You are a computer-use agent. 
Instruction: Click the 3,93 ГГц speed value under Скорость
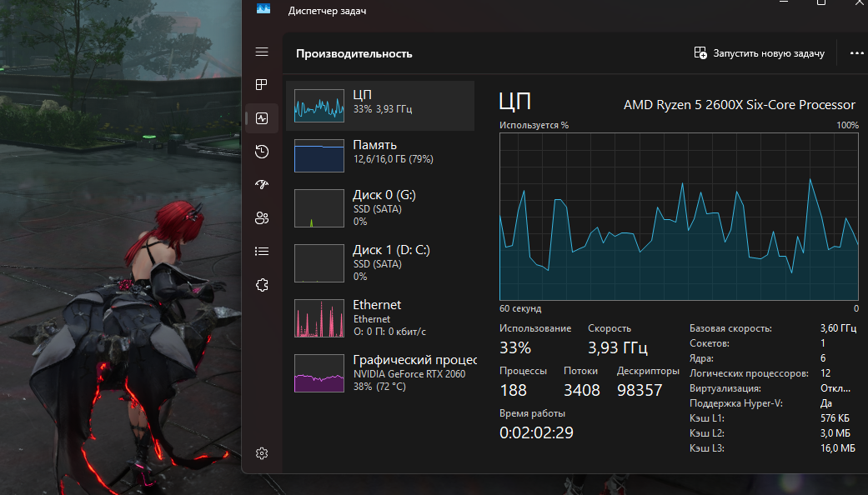pyautogui.click(x=618, y=347)
